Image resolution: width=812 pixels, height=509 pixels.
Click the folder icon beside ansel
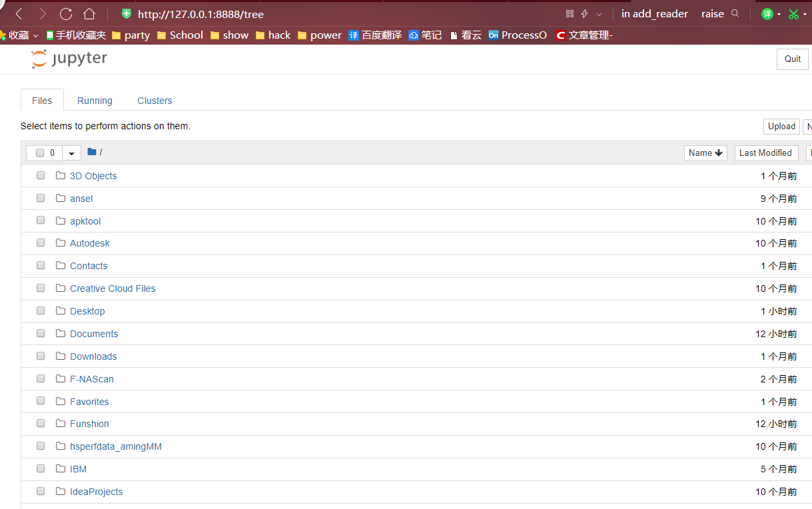coord(61,198)
